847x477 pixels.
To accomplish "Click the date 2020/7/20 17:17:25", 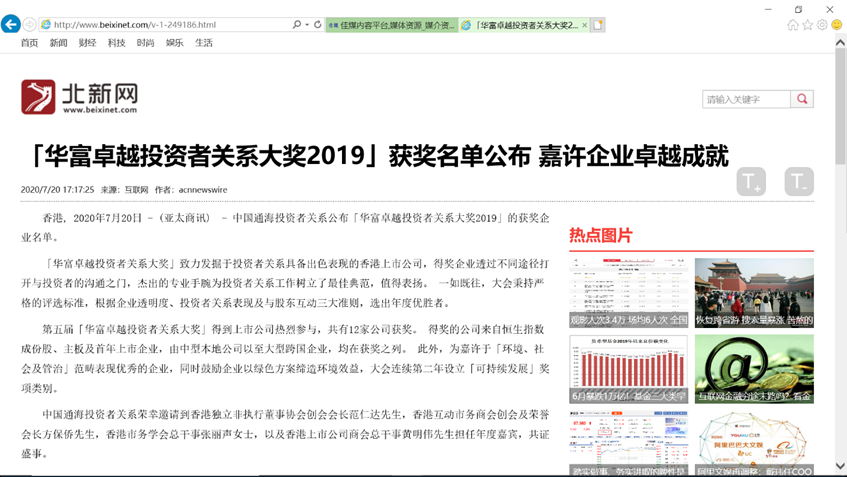I will pyautogui.click(x=57, y=190).
